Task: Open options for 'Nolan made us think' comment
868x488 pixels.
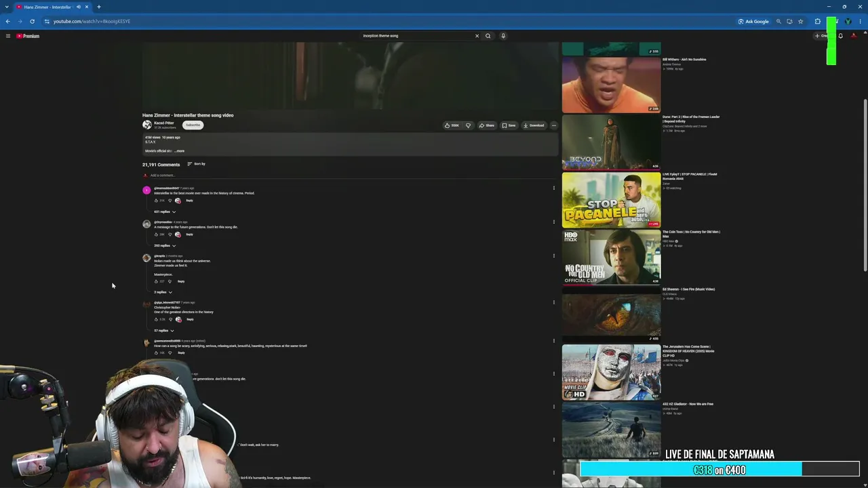Action: pyautogui.click(x=553, y=256)
